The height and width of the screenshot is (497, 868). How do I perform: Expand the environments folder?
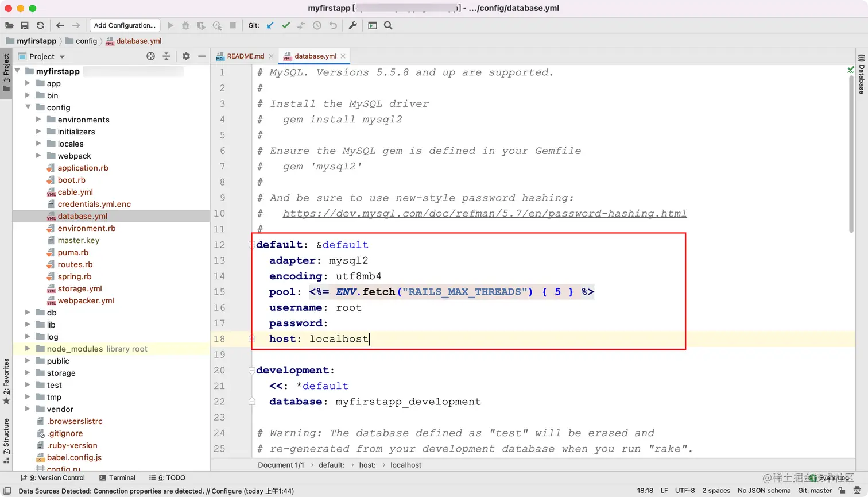38,120
